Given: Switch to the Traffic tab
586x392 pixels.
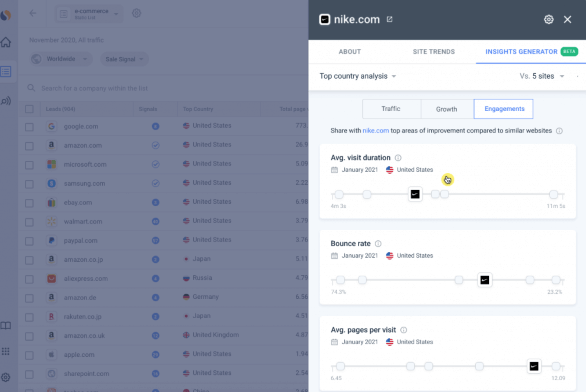Looking at the screenshot, I should tap(390, 109).
